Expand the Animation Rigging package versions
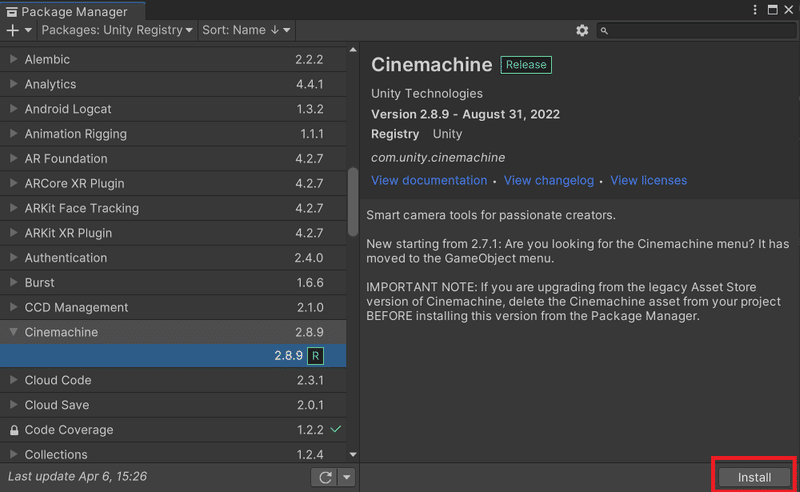The width and height of the screenshot is (800, 492). [13, 134]
